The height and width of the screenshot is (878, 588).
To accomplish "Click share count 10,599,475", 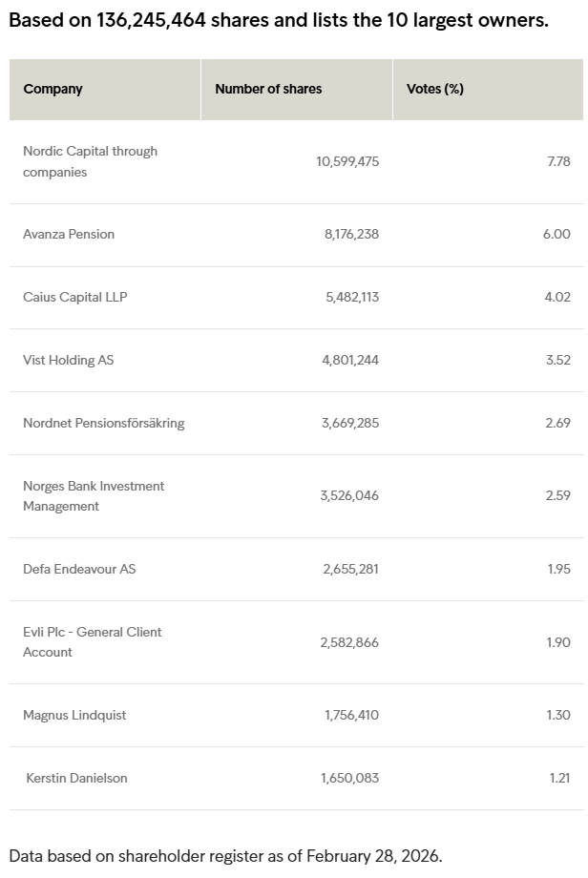I will (347, 161).
